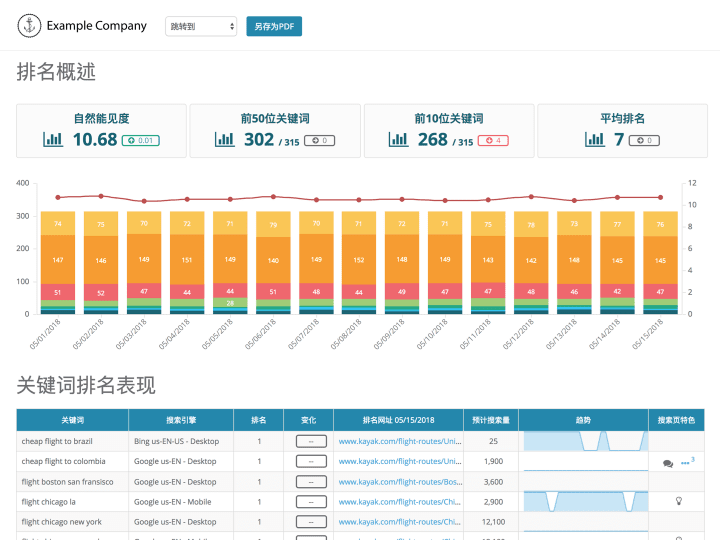Click change badge in cheap flight to brazil row
Viewport: 720px width, 540px height.
(311, 441)
